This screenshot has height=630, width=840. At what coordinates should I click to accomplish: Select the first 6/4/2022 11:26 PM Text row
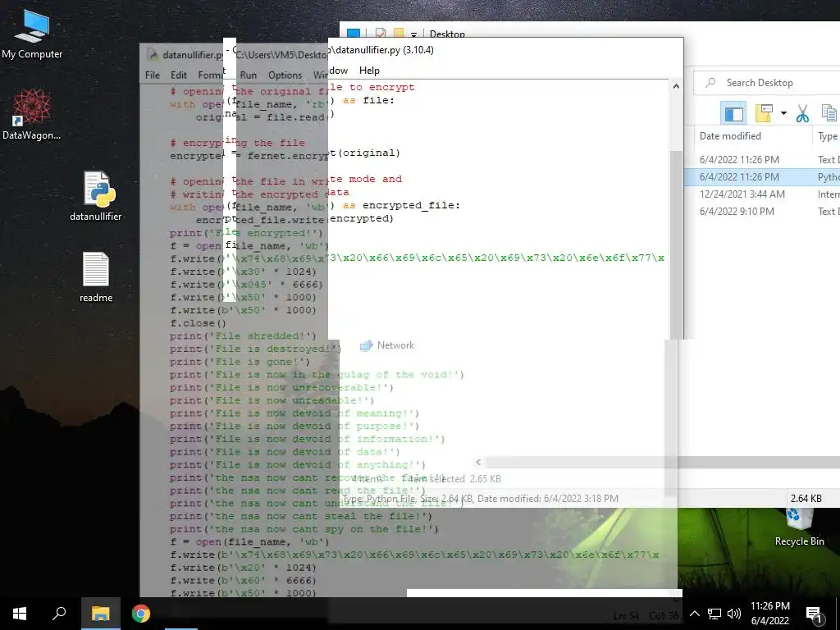(762, 160)
